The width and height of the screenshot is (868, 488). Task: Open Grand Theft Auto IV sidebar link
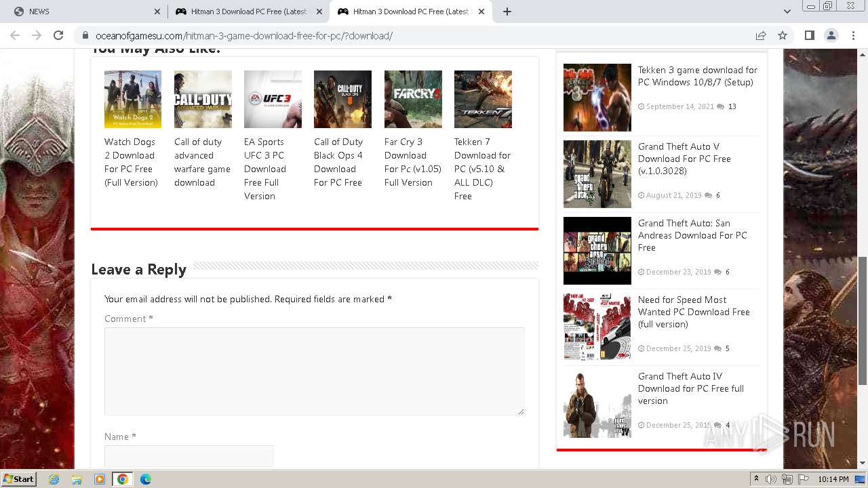tap(691, 388)
